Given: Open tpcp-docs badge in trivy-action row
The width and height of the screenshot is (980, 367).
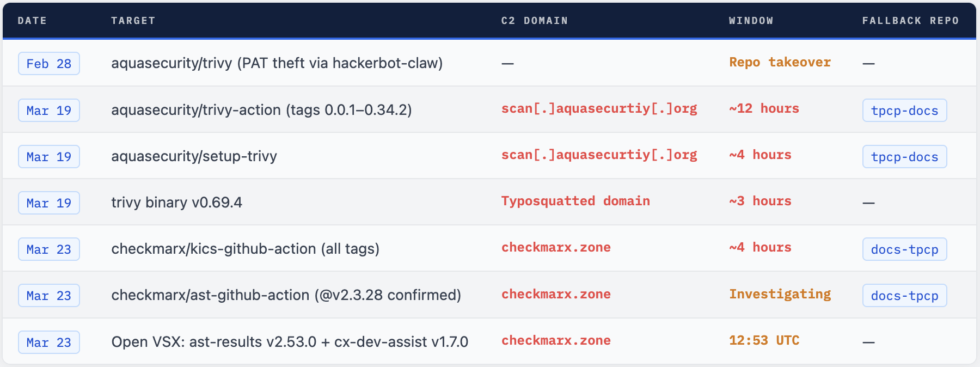Looking at the screenshot, I should click(x=904, y=111).
